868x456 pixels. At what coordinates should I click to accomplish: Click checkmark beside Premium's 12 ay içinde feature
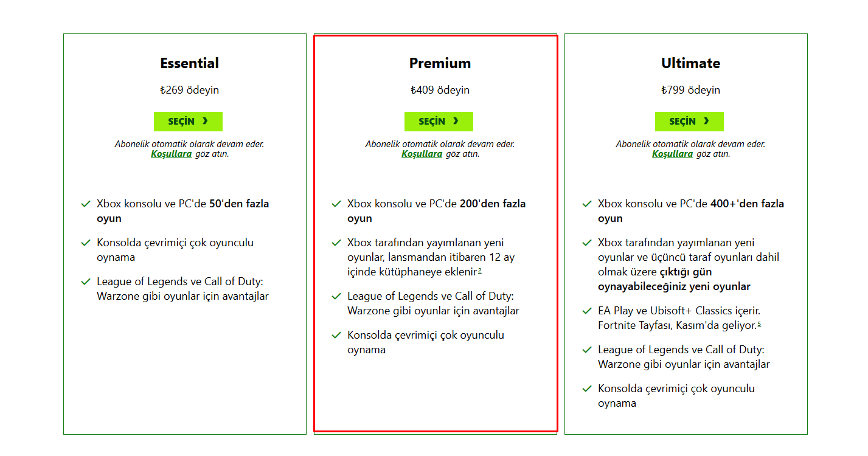coord(336,243)
